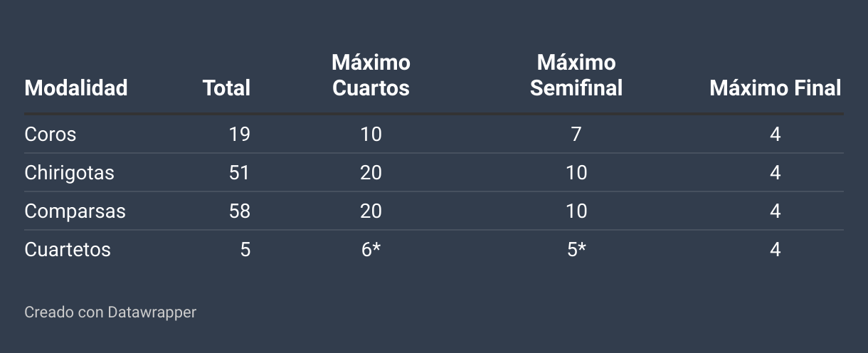This screenshot has height=353, width=868.
Task: Click the Cuartetos row label
Action: click(68, 249)
